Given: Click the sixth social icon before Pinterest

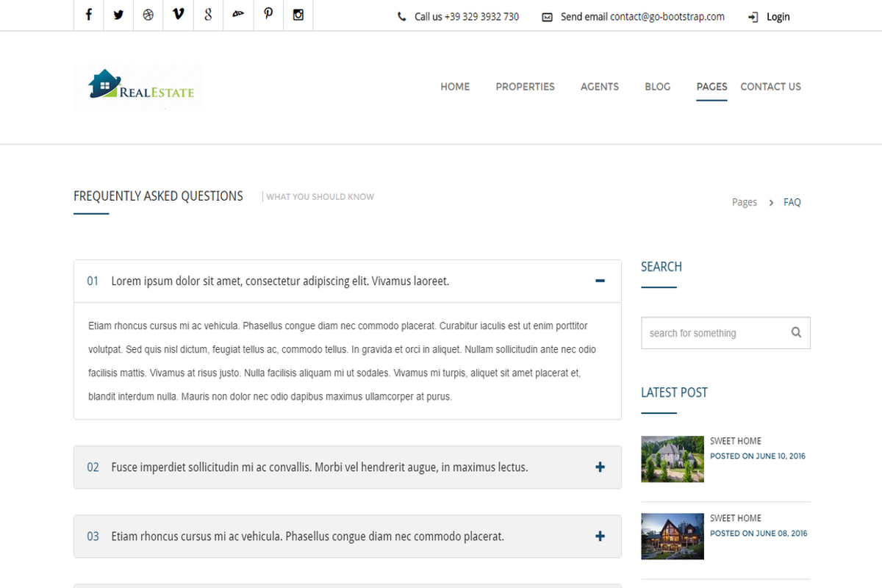Looking at the screenshot, I should click(238, 15).
